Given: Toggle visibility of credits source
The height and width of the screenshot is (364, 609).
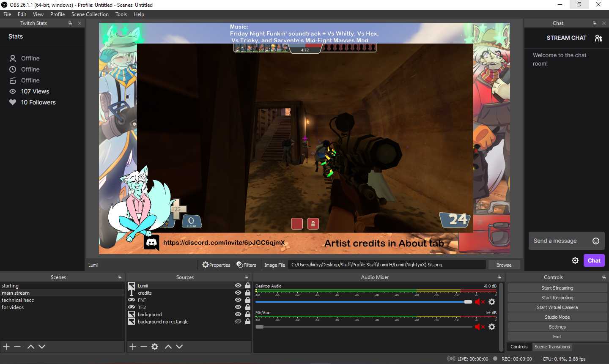Looking at the screenshot, I should pyautogui.click(x=238, y=293).
